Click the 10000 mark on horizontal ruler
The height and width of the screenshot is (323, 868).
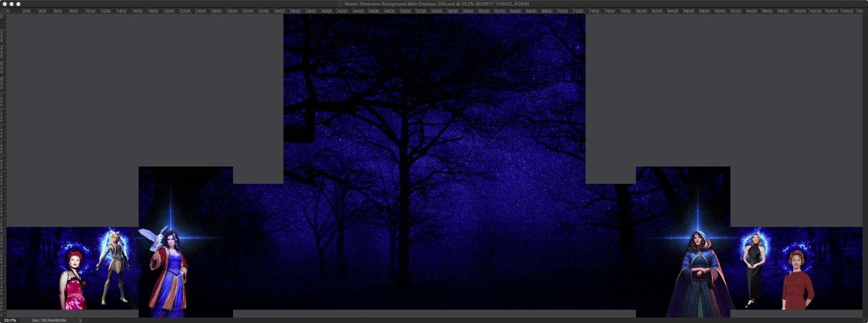(800, 11)
